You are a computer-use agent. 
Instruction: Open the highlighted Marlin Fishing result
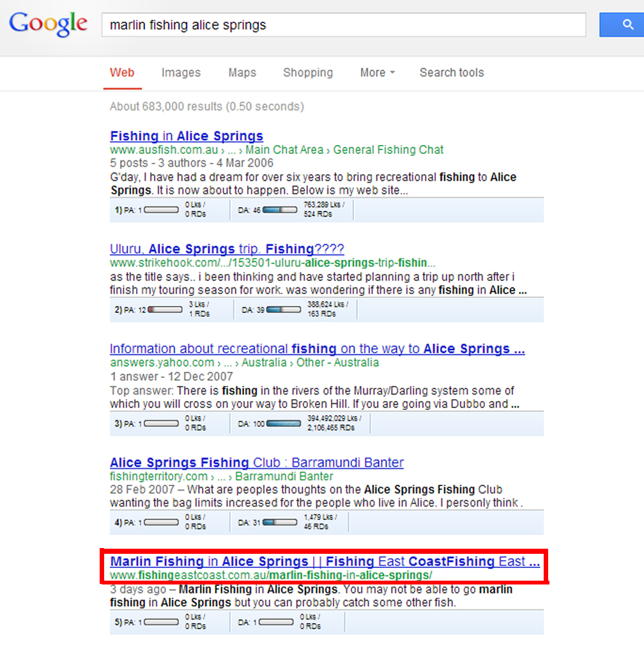click(325, 561)
